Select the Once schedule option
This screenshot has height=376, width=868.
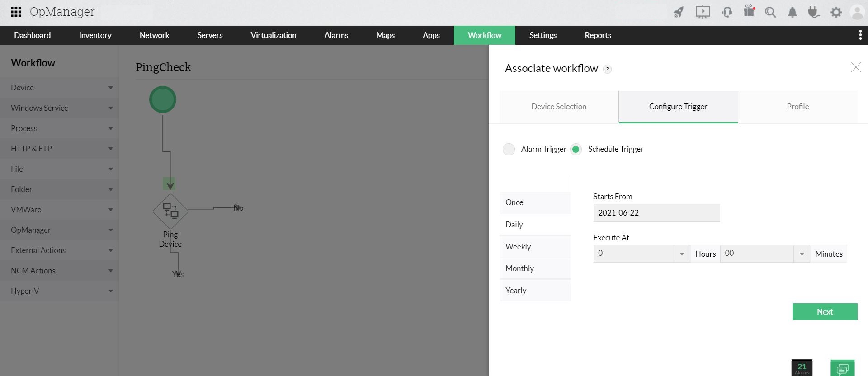[535, 202]
